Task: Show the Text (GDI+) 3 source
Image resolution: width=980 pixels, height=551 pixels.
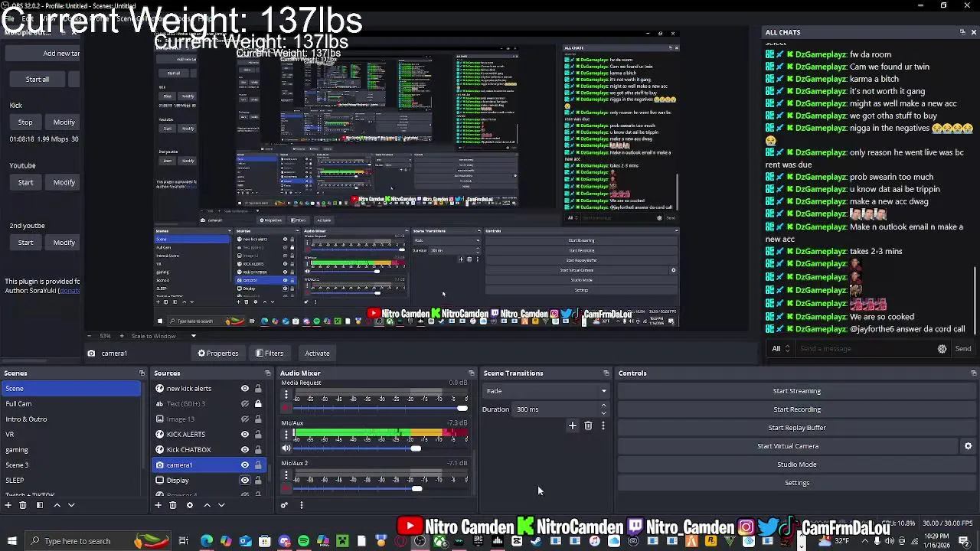Action: 245,404
